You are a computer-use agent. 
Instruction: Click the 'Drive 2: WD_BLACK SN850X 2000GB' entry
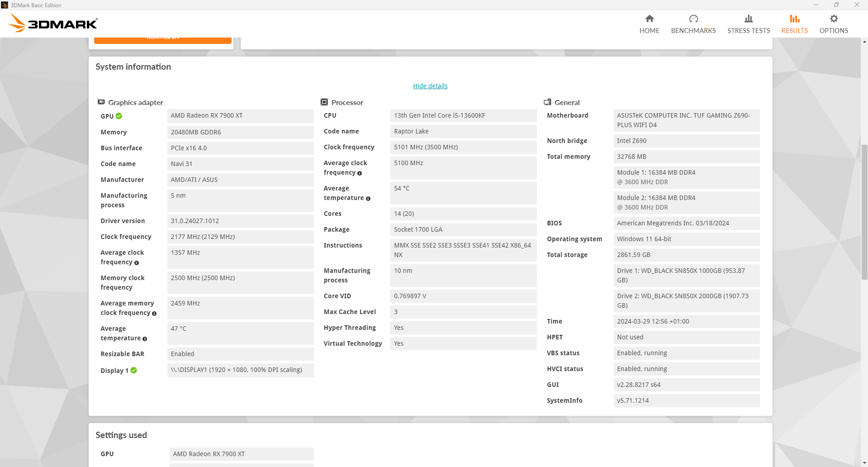[x=687, y=301]
